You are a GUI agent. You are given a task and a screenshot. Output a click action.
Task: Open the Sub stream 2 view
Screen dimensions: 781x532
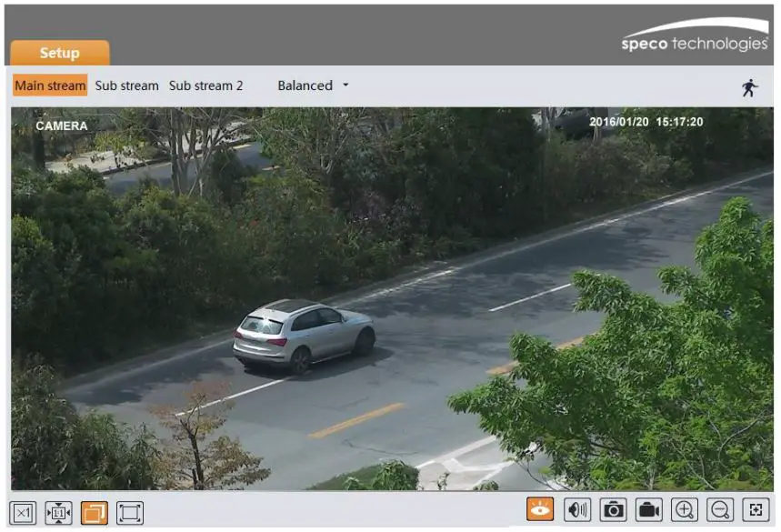click(x=208, y=85)
